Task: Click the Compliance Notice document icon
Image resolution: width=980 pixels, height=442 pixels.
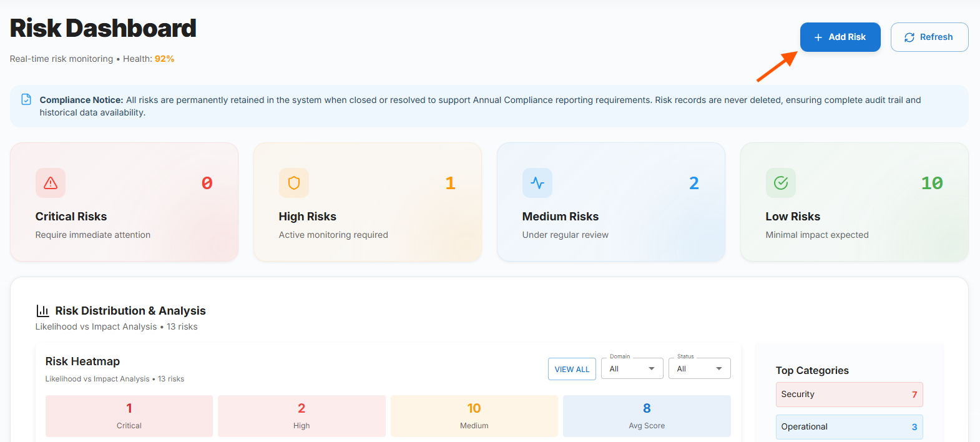Action: (26, 100)
